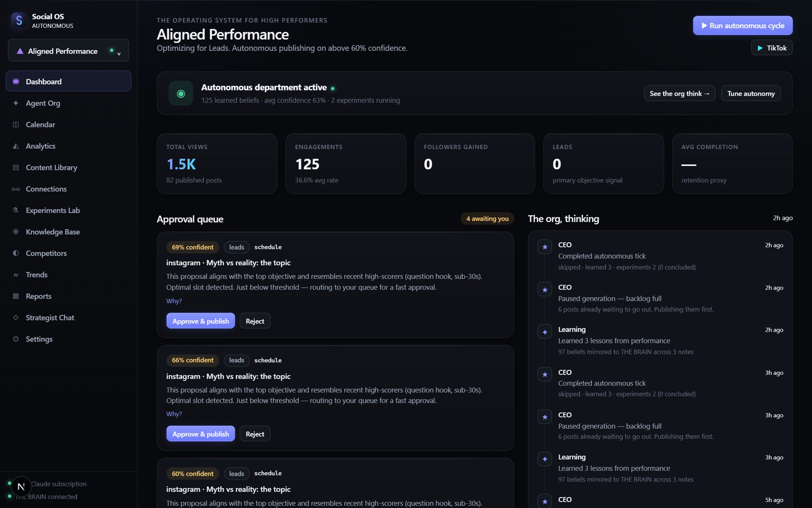The height and width of the screenshot is (508, 812).
Task: Click star icon of 5h ago CEO entry
Action: 545,501
